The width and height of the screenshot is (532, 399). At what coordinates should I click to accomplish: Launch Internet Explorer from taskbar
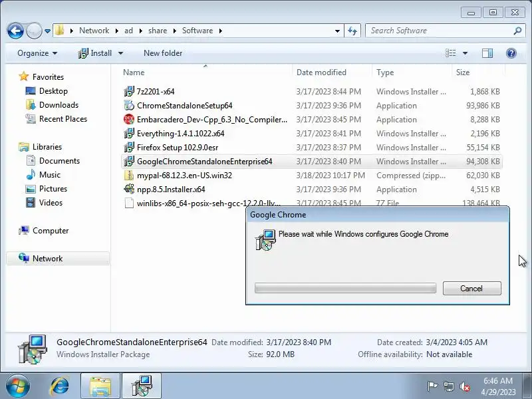click(60, 386)
